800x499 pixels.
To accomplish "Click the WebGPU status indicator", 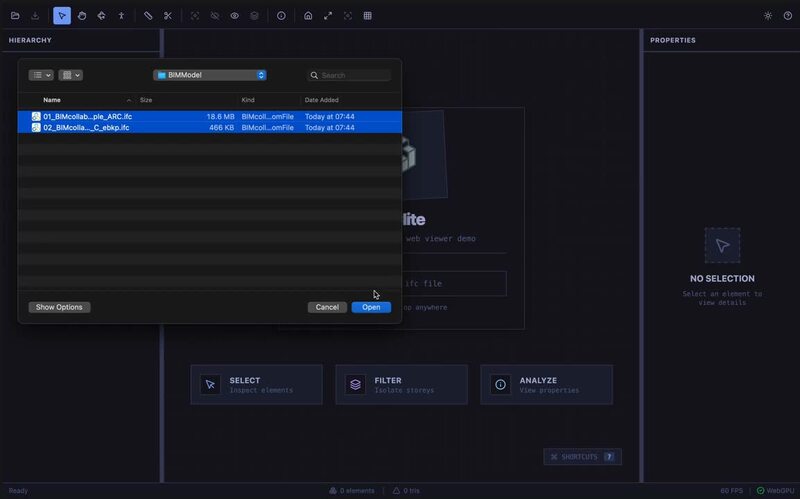I will [x=776, y=491].
